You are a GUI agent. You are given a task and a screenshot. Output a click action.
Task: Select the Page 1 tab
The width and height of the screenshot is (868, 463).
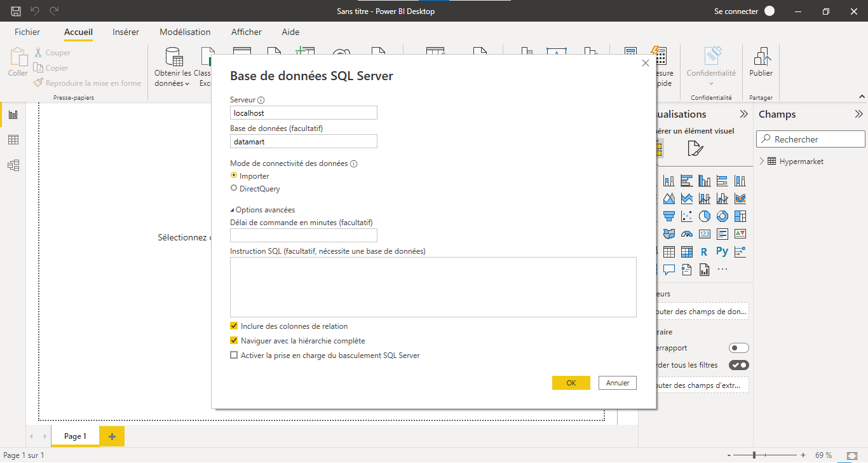pos(75,436)
